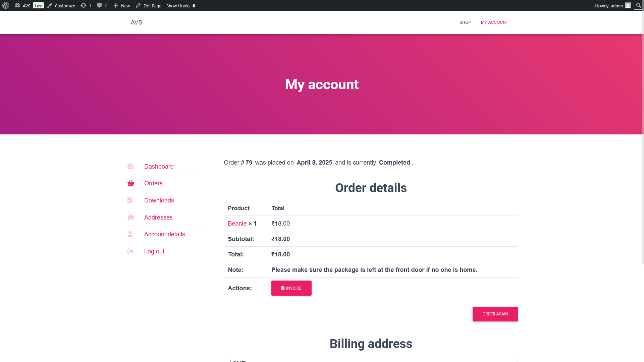This screenshot has height=362, width=644.
Task: Open Show Hooks admin bar menu
Action: tap(180, 6)
